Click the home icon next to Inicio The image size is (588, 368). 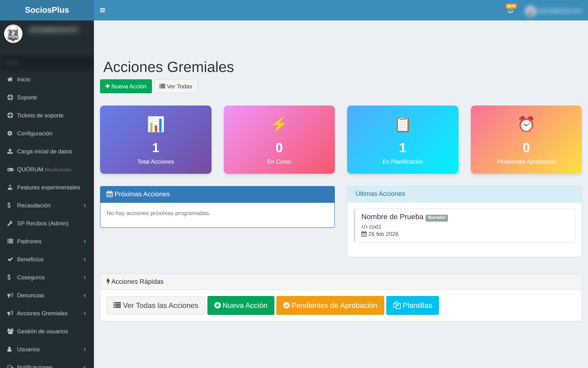[x=10, y=79]
